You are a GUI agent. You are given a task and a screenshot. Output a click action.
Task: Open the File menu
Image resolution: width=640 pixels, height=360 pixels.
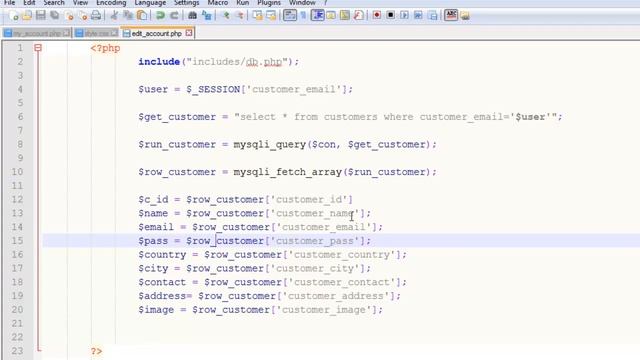point(9,3)
